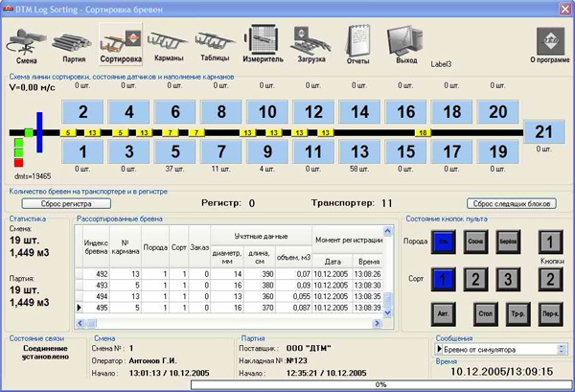Select pocket 10 box
Screen dimensions: 575x392
tap(267, 112)
